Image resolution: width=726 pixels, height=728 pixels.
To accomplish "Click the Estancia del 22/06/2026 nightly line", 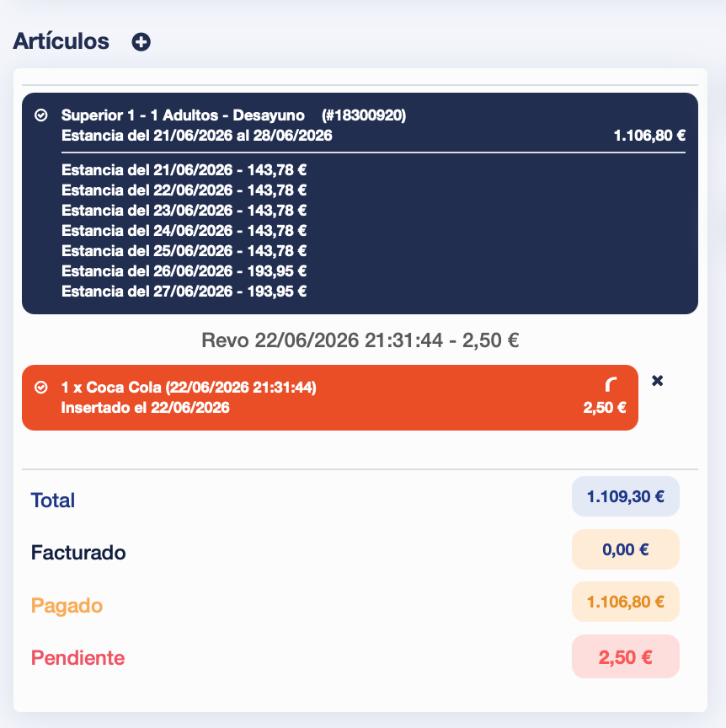I will 184,190.
